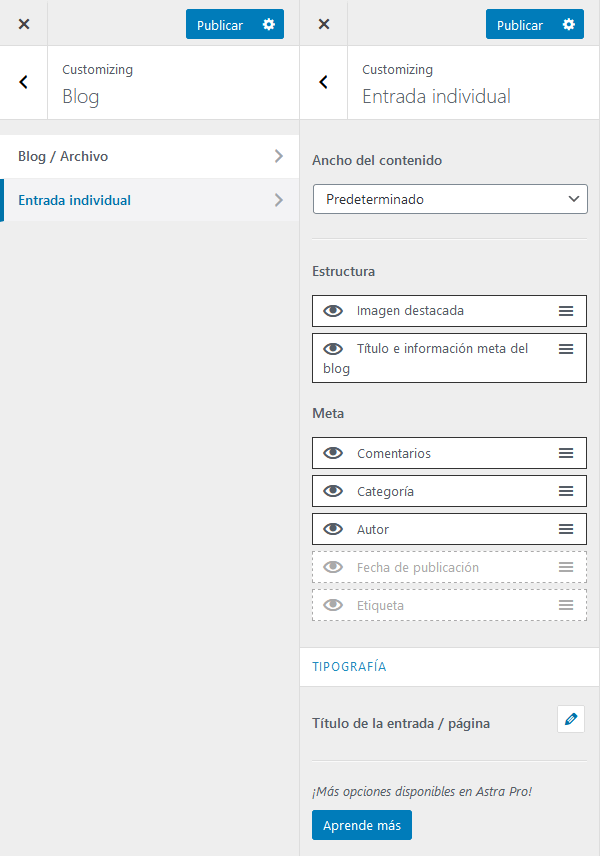Go back from the Blog panel
600x856 pixels.
[x=24, y=83]
